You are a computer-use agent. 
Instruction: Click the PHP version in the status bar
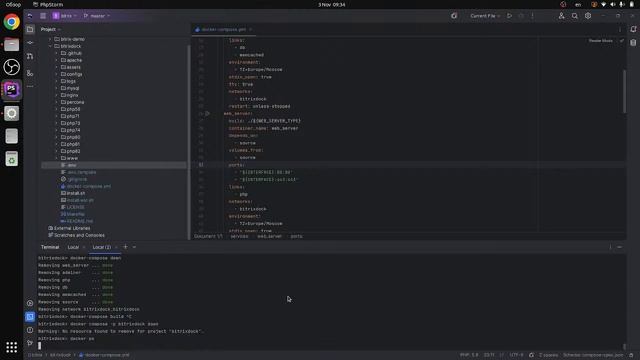pyautogui.click(x=469, y=355)
